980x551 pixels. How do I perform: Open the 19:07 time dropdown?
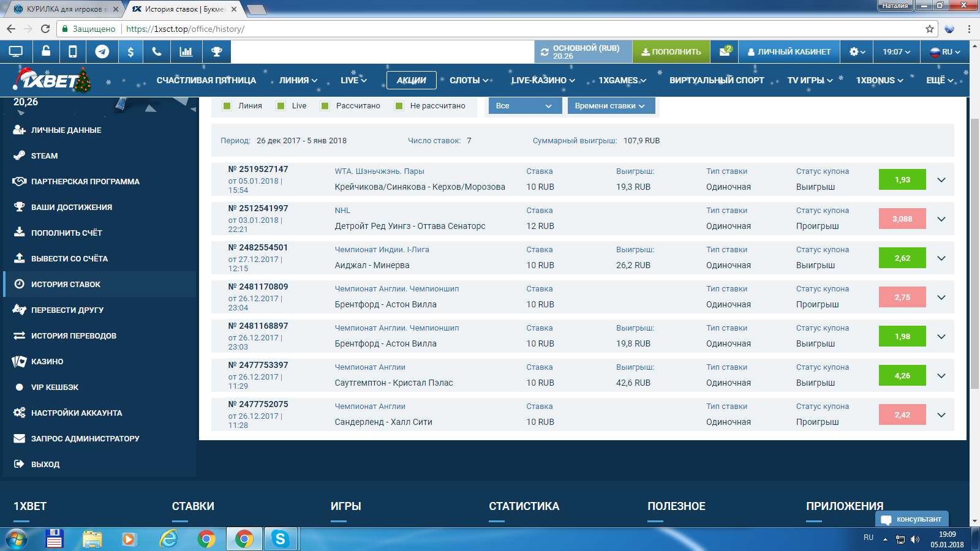pyautogui.click(x=897, y=52)
